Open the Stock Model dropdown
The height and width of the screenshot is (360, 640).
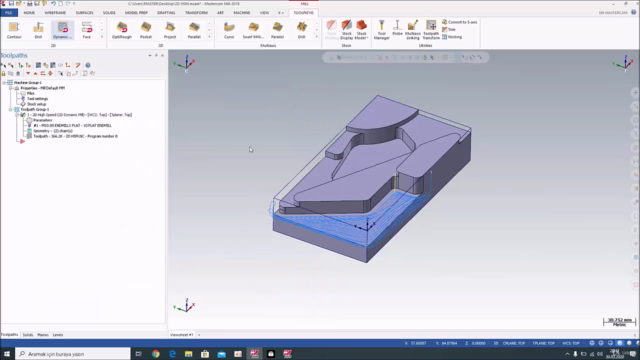(x=361, y=30)
